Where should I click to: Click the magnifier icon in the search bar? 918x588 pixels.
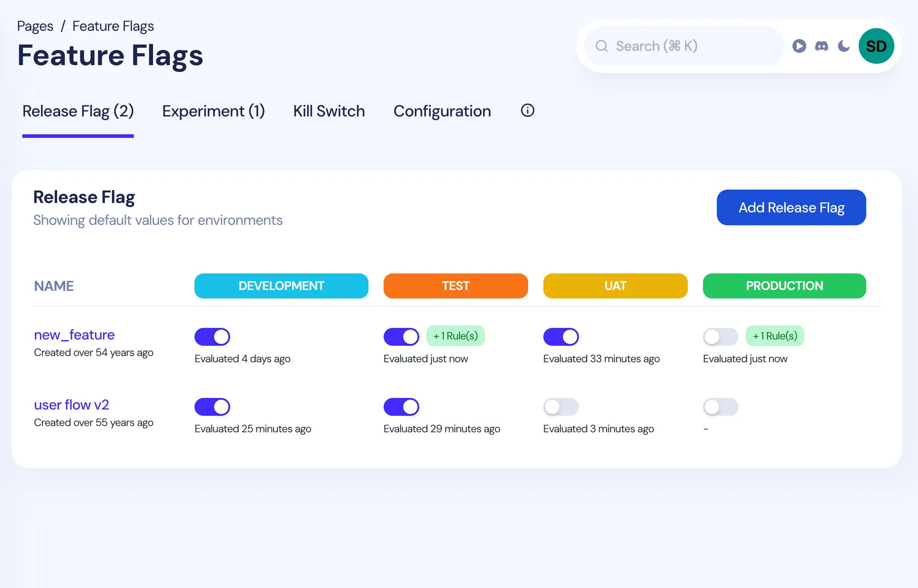[x=602, y=46]
